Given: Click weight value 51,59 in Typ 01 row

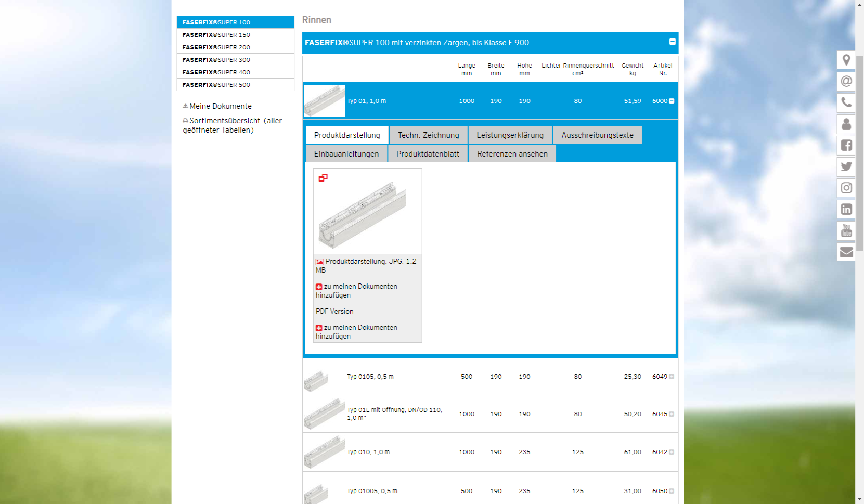Looking at the screenshot, I should point(633,101).
